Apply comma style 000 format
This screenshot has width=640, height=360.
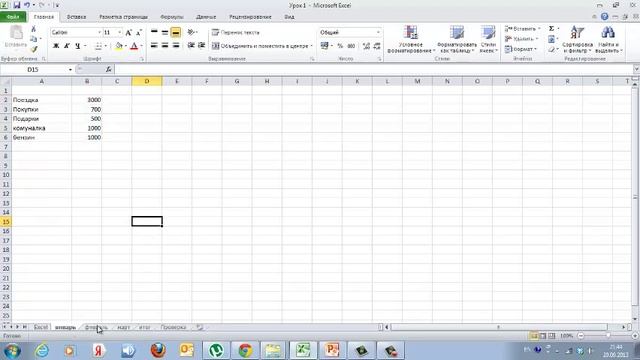[351, 46]
